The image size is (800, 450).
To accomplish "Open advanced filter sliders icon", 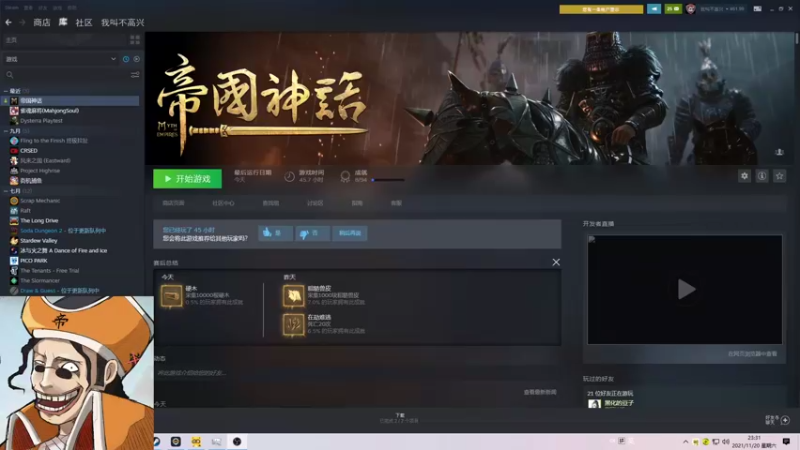I will pos(135,75).
